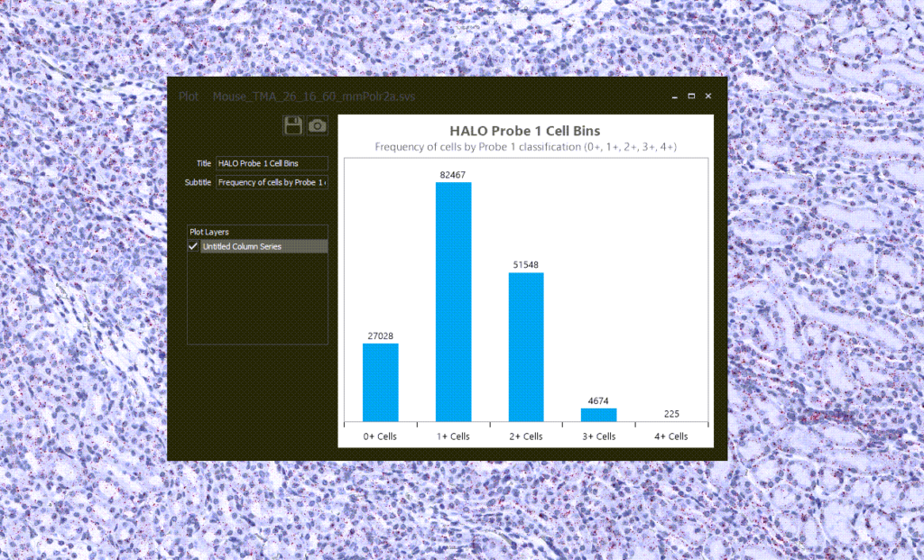The height and width of the screenshot is (560, 924).
Task: Click inside the Title input field
Action: point(271,163)
